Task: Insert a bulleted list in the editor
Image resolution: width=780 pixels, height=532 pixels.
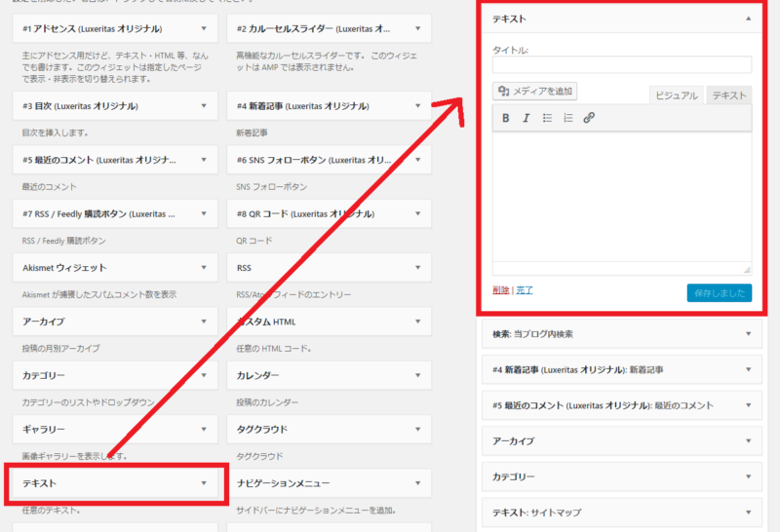Action: click(x=547, y=118)
